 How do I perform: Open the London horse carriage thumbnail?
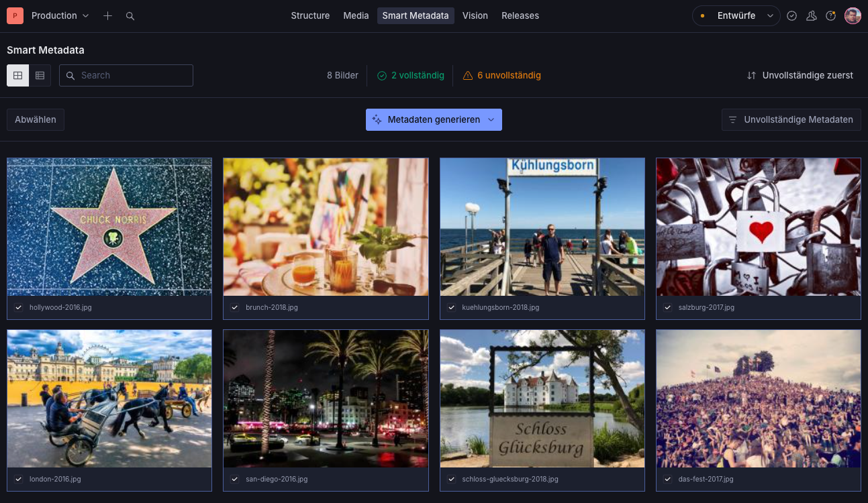point(109,398)
